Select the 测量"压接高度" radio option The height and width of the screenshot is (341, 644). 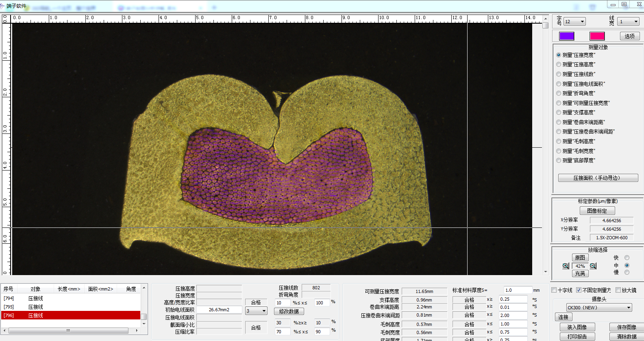coord(559,64)
